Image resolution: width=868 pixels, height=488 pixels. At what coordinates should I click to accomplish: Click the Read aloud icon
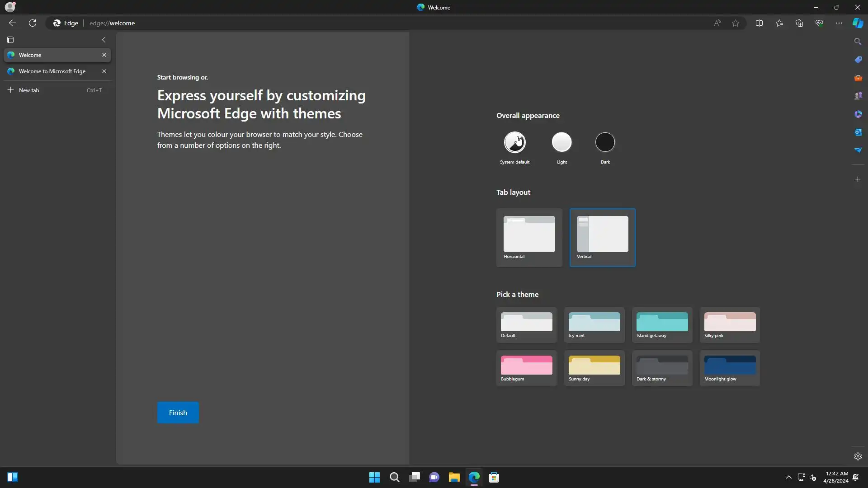click(717, 23)
